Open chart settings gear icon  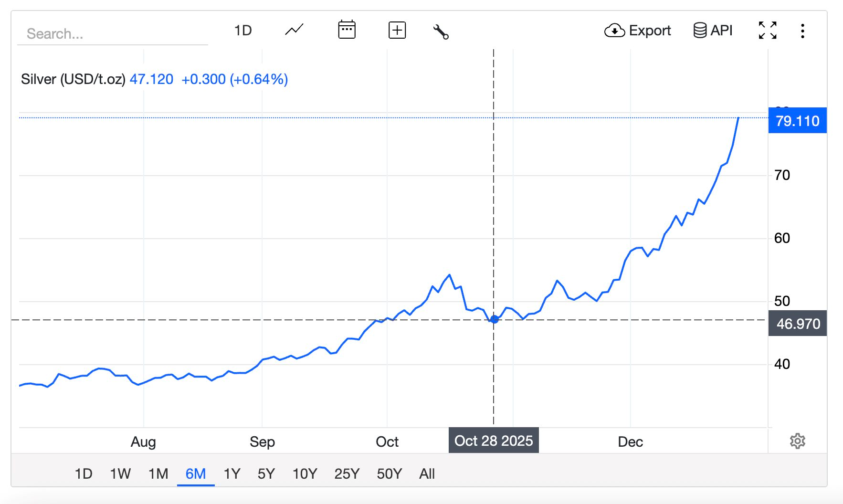[797, 441]
